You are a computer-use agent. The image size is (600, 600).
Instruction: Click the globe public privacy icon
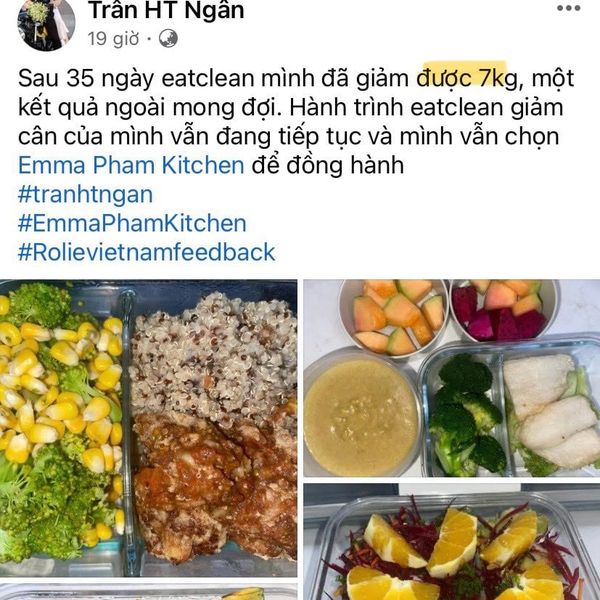[168, 39]
